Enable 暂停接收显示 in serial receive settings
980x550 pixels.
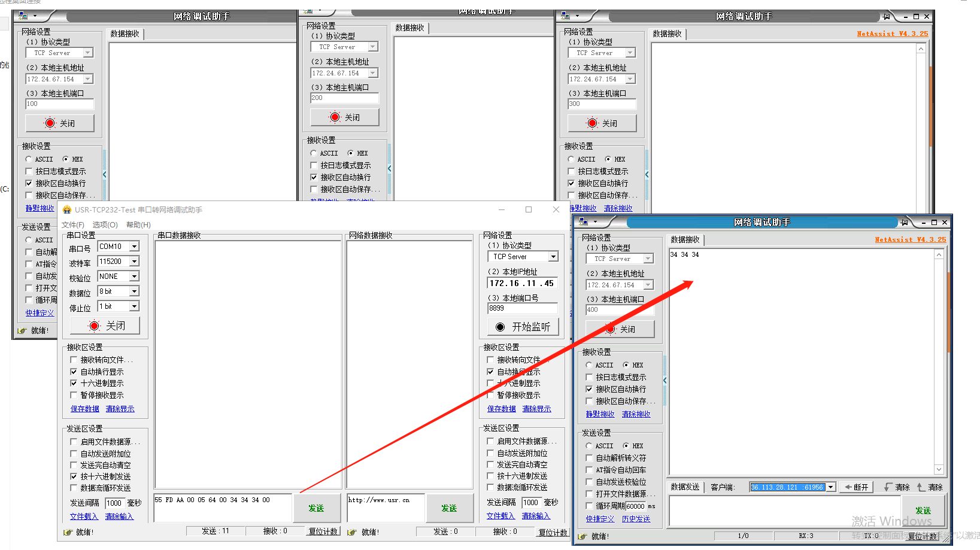coord(74,395)
